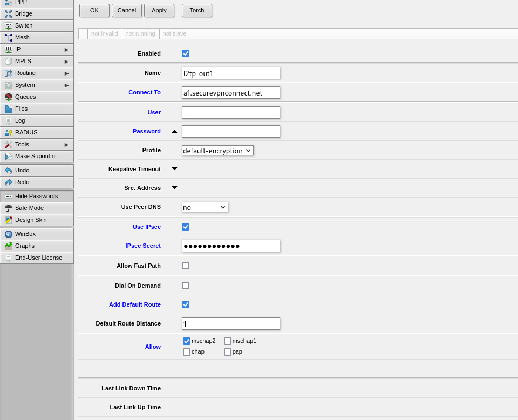
Task: Expand the Keepalive Timeout field
Action: pyautogui.click(x=174, y=169)
